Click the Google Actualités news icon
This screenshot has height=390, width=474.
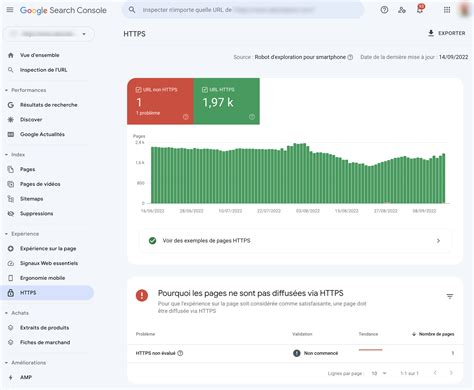11,134
